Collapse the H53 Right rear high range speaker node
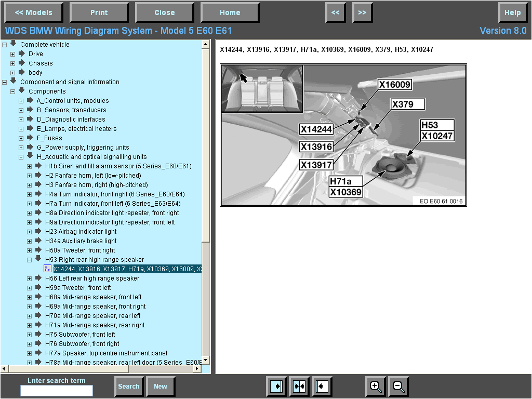Image resolution: width=532 pixels, height=399 pixels. tap(30, 260)
